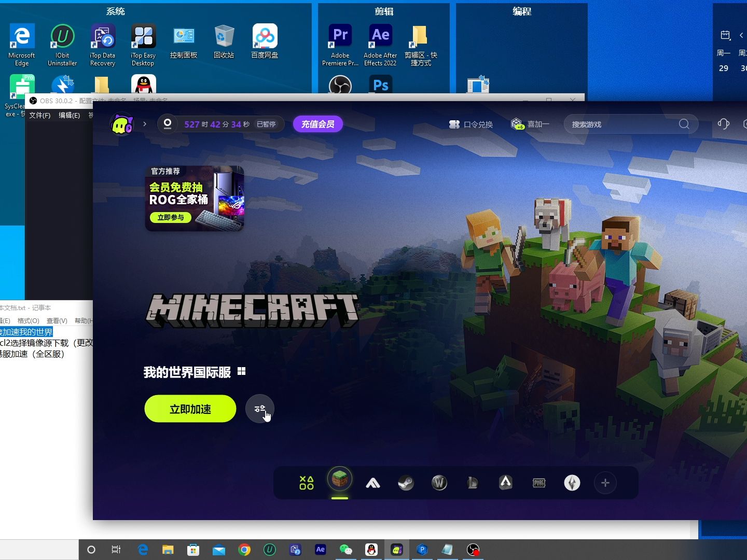Click Microsoft Edge desktop shortcut

click(22, 45)
